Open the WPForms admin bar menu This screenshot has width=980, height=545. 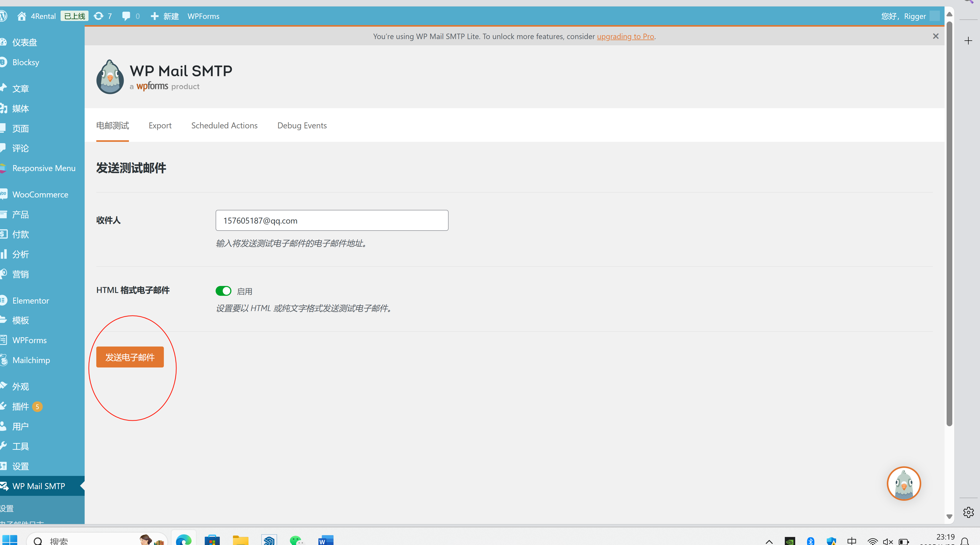(x=203, y=16)
